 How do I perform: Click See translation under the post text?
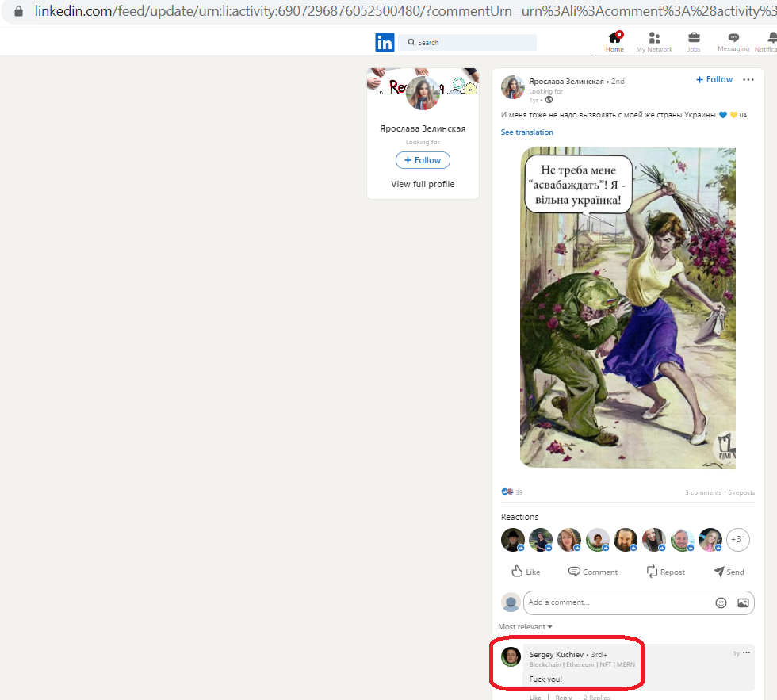point(526,132)
